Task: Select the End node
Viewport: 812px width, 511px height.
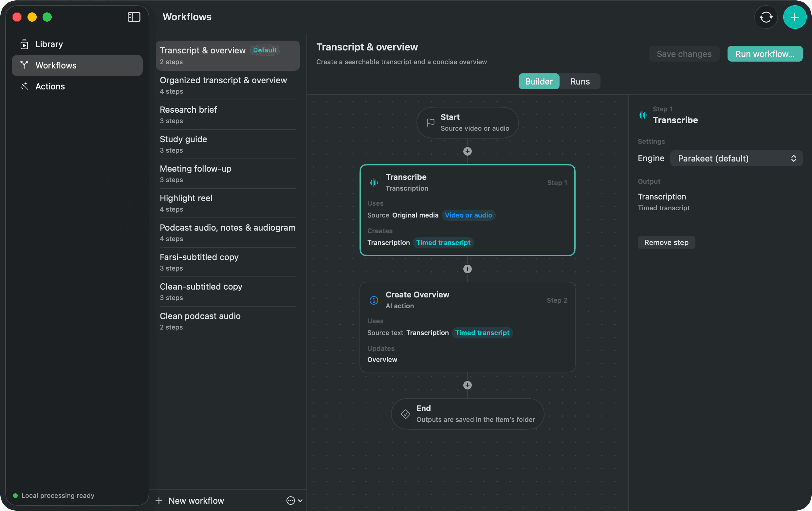Action: pyautogui.click(x=467, y=414)
